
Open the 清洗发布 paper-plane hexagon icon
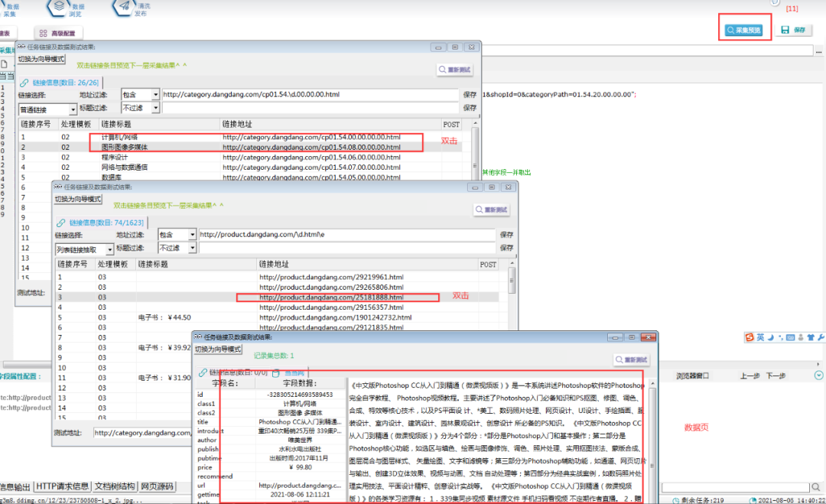[124, 7]
